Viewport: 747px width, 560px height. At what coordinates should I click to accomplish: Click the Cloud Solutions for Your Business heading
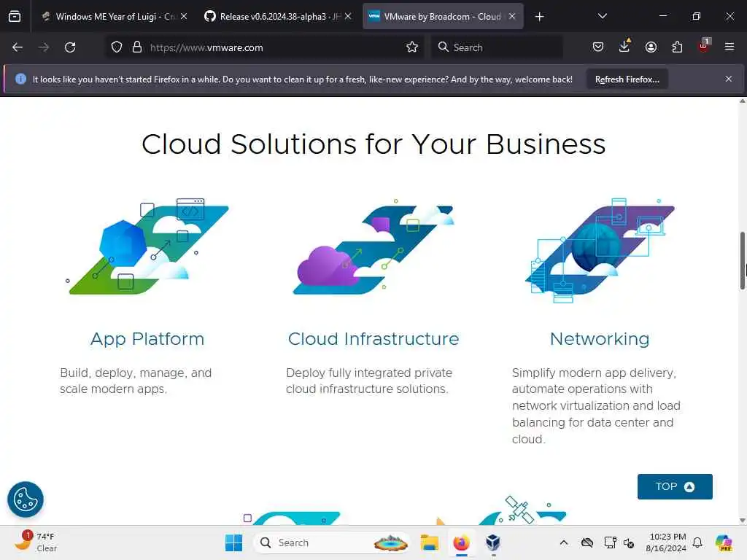[x=373, y=144]
